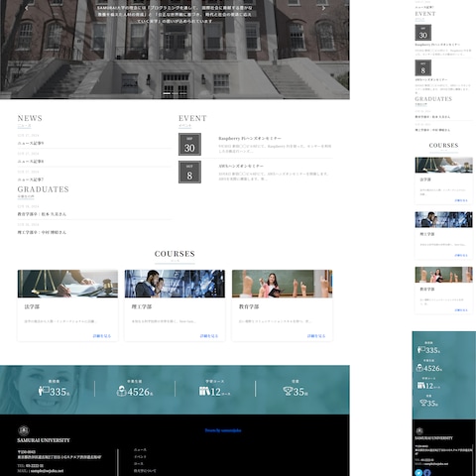Click the graduate icon beside 4526
Screen dimensions: 476x476
pyautogui.click(x=121, y=391)
